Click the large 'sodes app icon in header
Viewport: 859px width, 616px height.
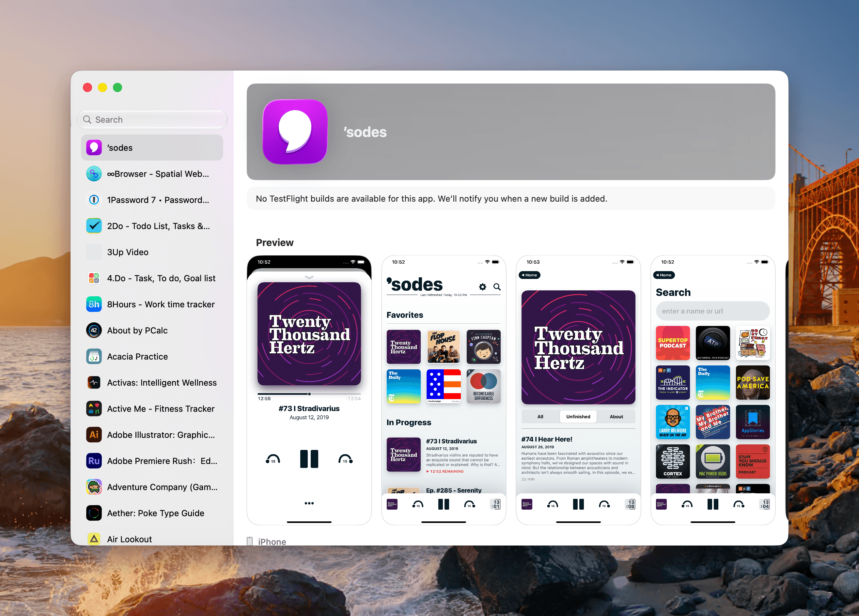tap(295, 132)
